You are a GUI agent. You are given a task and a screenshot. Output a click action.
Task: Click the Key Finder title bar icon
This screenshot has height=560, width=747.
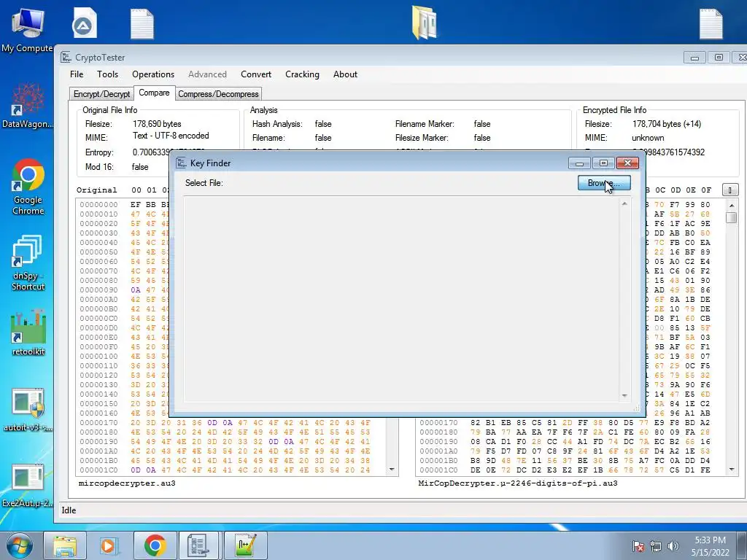181,163
